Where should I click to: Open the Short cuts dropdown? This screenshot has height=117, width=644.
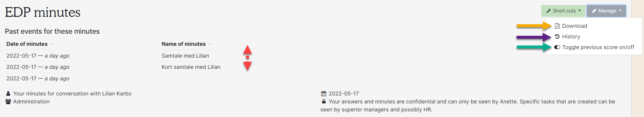pyautogui.click(x=563, y=11)
